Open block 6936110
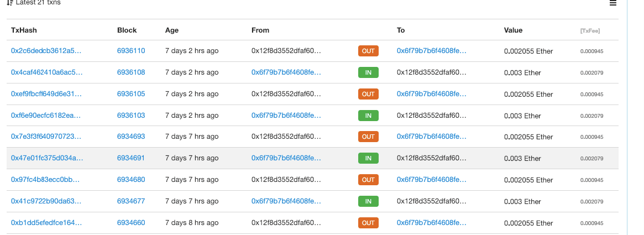The image size is (644, 235). point(131,51)
